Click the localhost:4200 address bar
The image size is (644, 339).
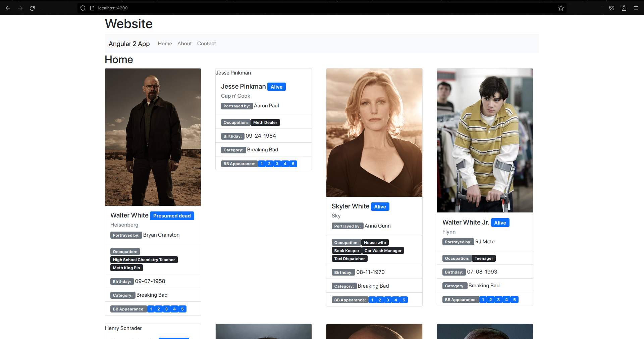pyautogui.click(x=322, y=8)
